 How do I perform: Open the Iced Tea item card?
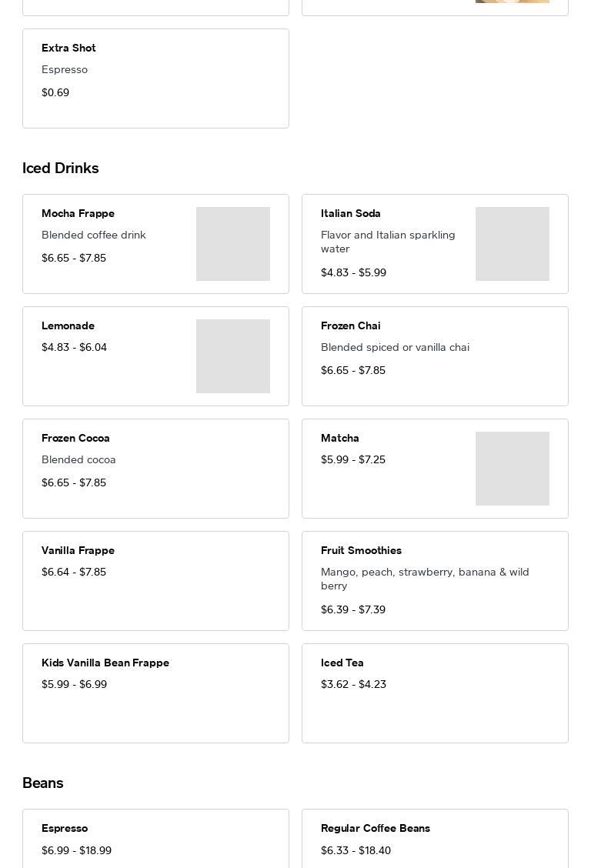(435, 693)
